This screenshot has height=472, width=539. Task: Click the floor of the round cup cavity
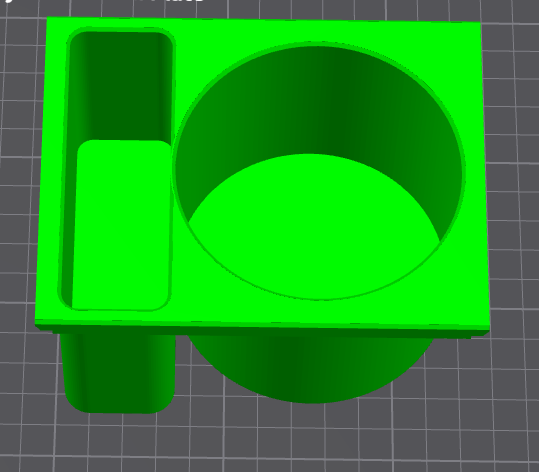coord(315,227)
